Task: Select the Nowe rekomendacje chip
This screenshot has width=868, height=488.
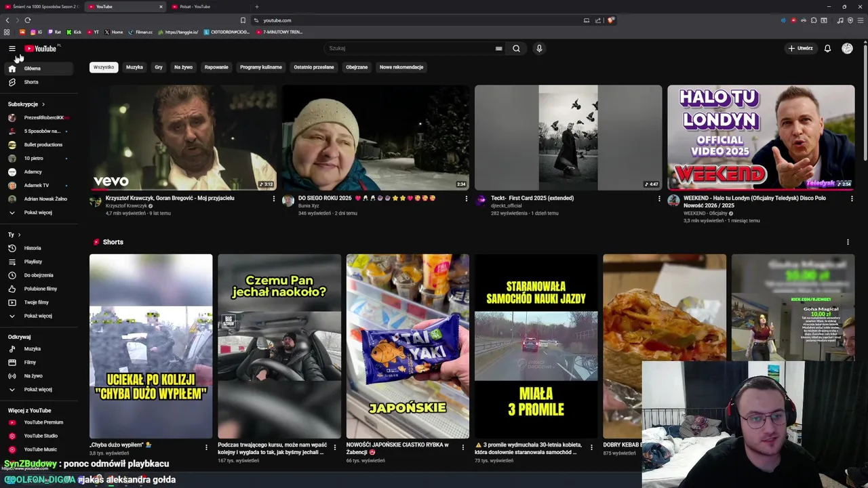Action: pyautogui.click(x=401, y=67)
